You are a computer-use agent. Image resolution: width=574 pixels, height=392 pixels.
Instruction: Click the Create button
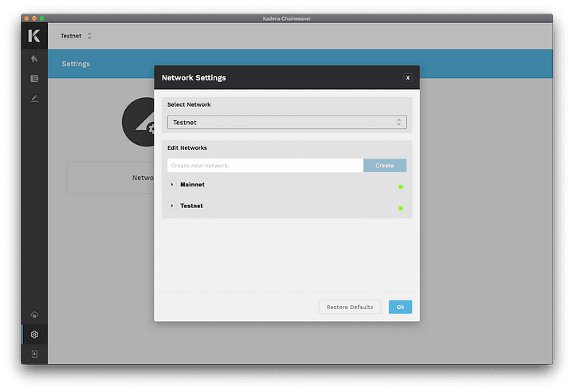385,166
